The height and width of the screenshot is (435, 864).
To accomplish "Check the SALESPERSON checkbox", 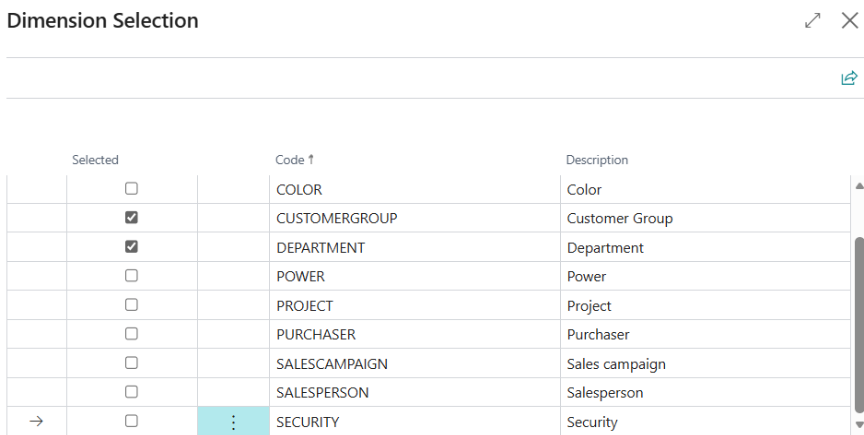I will (x=131, y=392).
